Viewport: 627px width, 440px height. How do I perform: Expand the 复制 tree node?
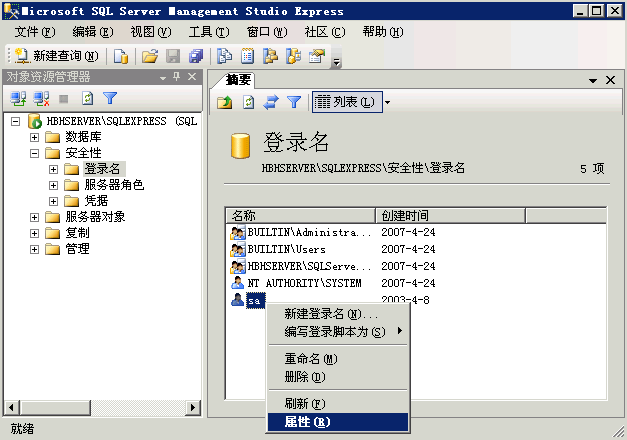coord(34,233)
